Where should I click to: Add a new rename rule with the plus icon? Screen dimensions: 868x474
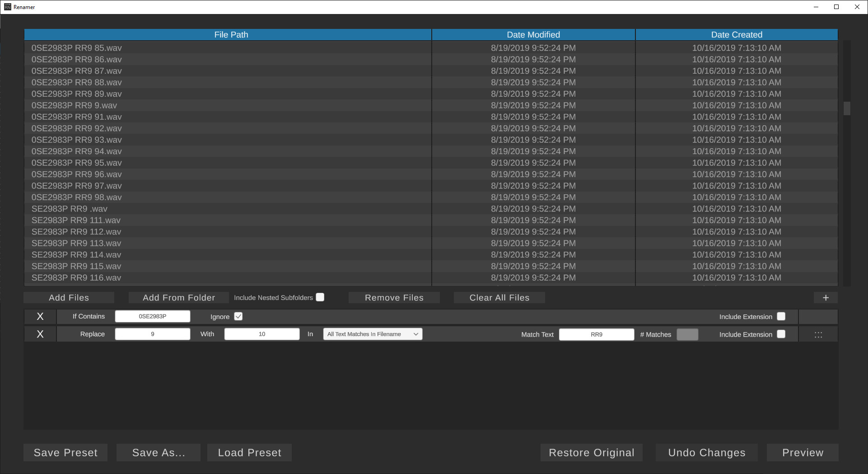click(x=826, y=298)
